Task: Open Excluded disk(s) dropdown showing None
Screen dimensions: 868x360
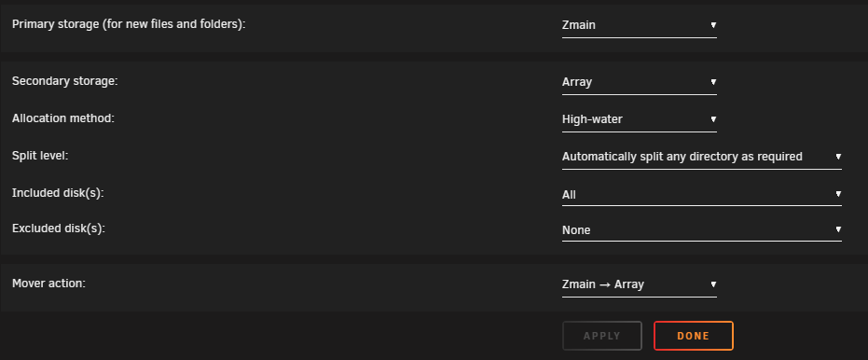Action: pos(701,229)
